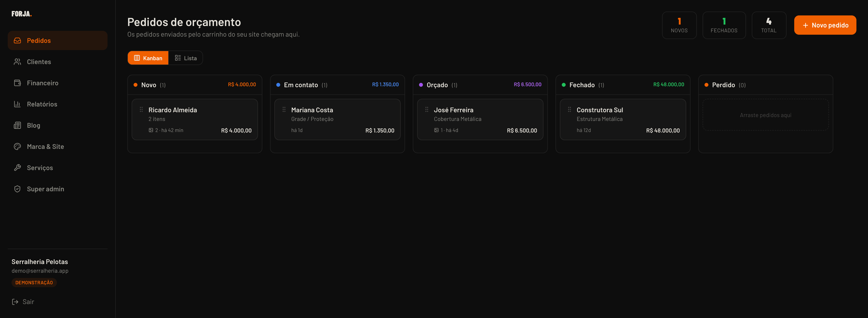The width and height of the screenshot is (868, 318).
Task: Click the Lista view icon
Action: click(178, 58)
